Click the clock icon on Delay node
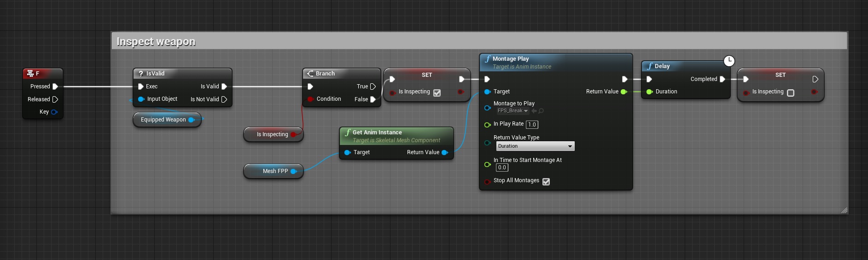This screenshot has width=868, height=260. point(729,61)
